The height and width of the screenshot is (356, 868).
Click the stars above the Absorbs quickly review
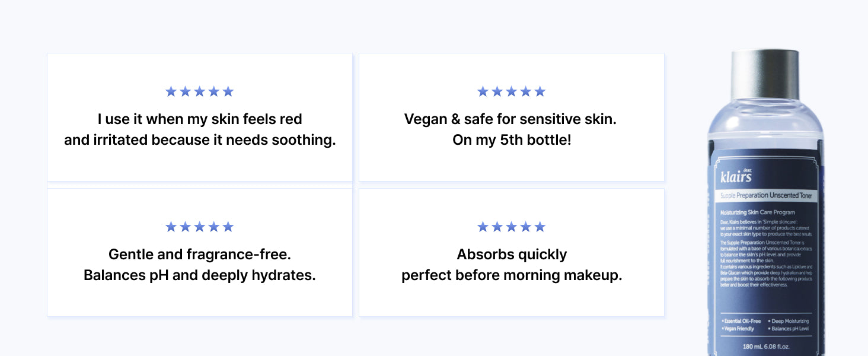click(x=511, y=227)
